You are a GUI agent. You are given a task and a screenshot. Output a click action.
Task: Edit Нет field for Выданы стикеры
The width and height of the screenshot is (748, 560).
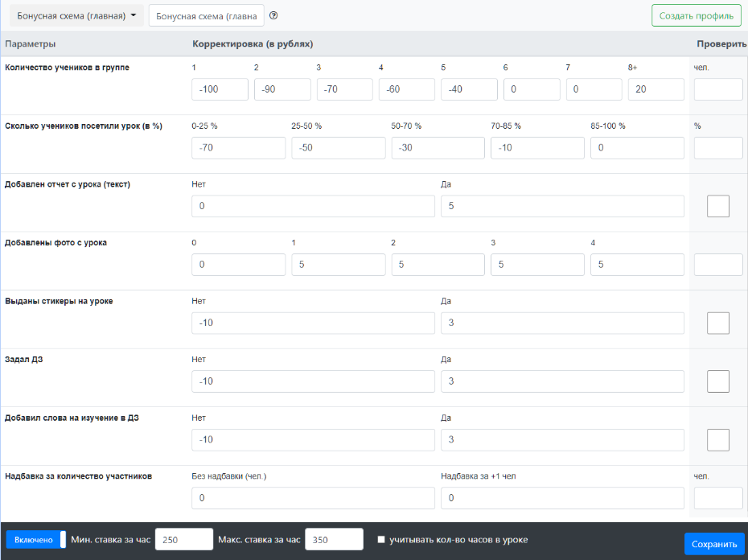pos(314,323)
